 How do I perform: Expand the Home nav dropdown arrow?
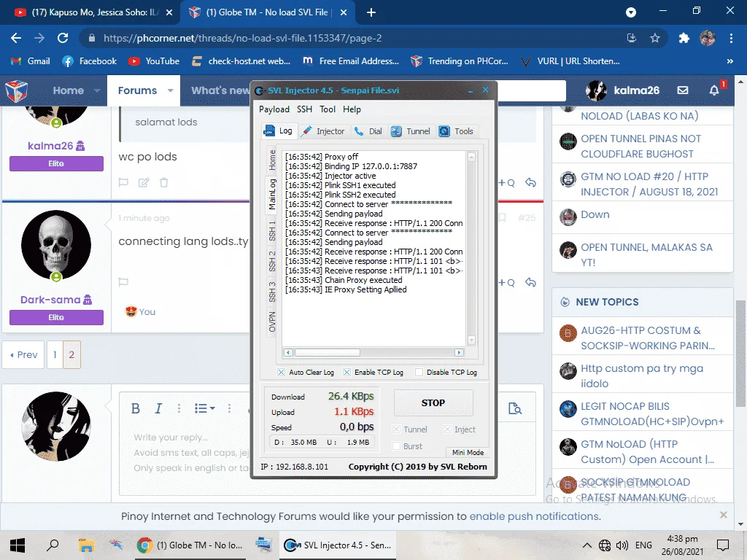point(97,90)
